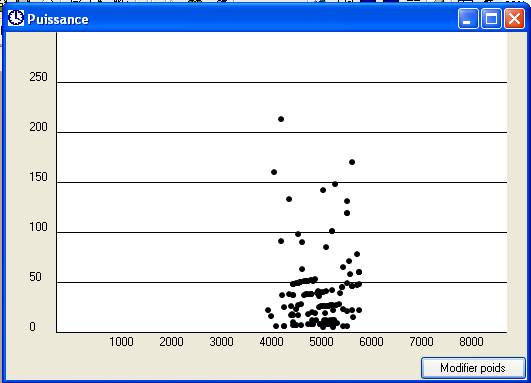The width and height of the screenshot is (531, 383).
Task: Click the 100 label on the vertical axis
Action: point(38,227)
